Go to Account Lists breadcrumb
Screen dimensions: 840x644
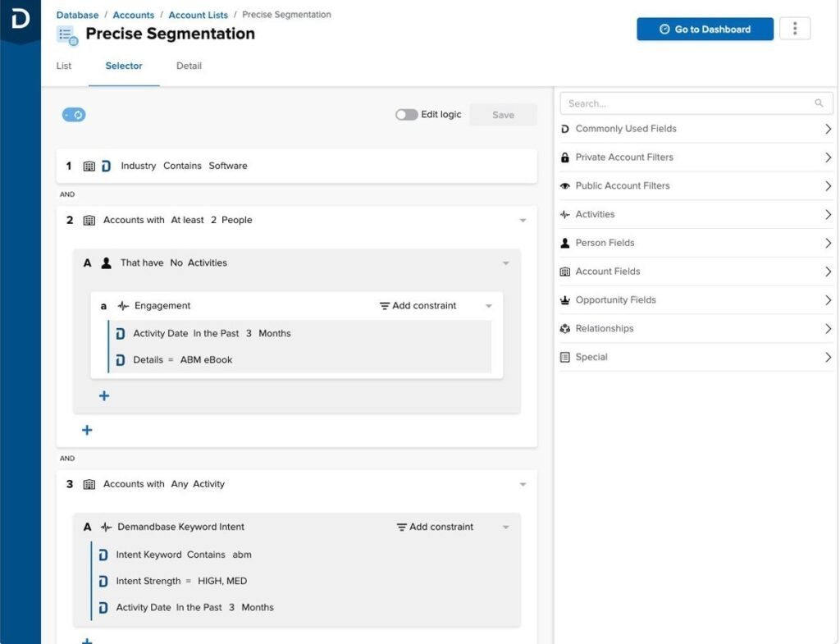tap(199, 15)
